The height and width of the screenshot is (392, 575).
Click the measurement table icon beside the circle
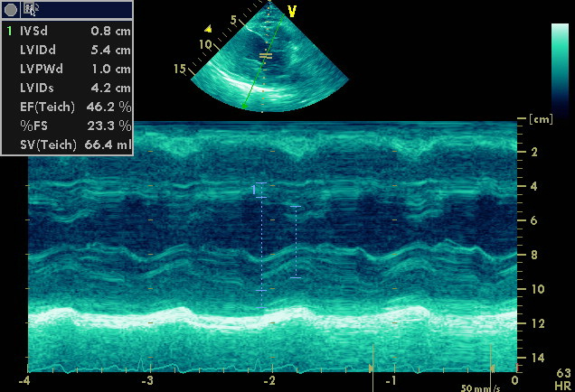[x=32, y=10]
